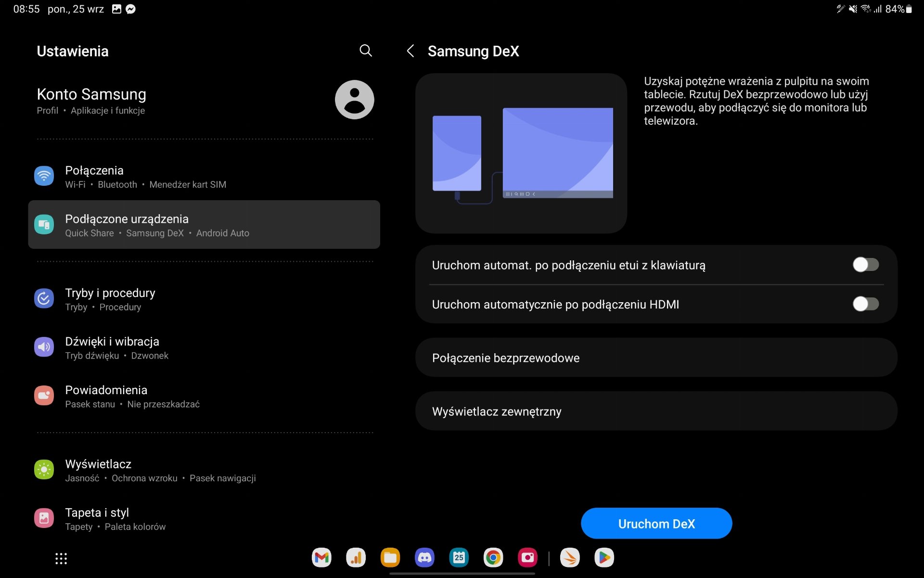Launch Google Play Store from taskbar
The image size is (924, 578).
(604, 558)
